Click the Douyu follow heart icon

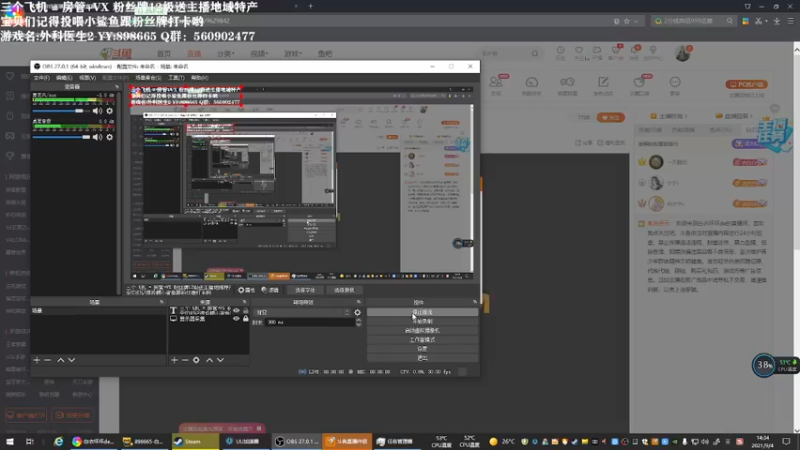point(579,53)
